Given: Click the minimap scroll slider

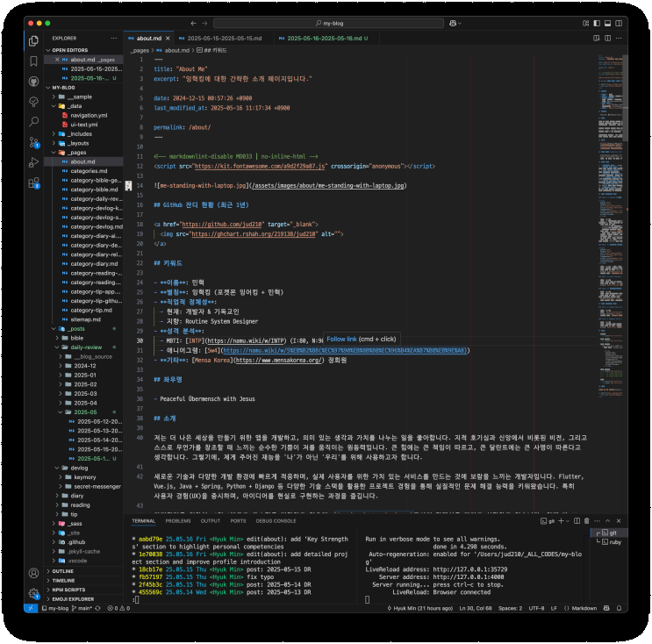Looking at the screenshot, I should pos(625,97).
